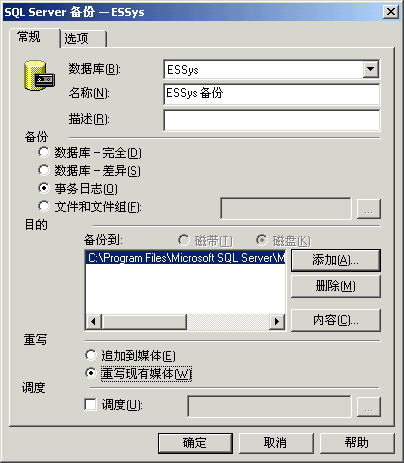Click the 添加 button to add destination
The image size is (404, 463).
pyautogui.click(x=336, y=260)
